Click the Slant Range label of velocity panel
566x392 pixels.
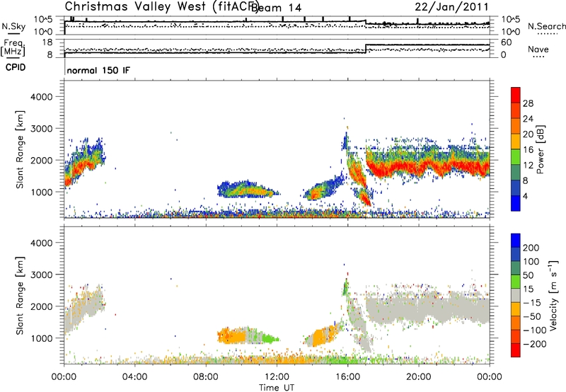pyautogui.click(x=20, y=296)
